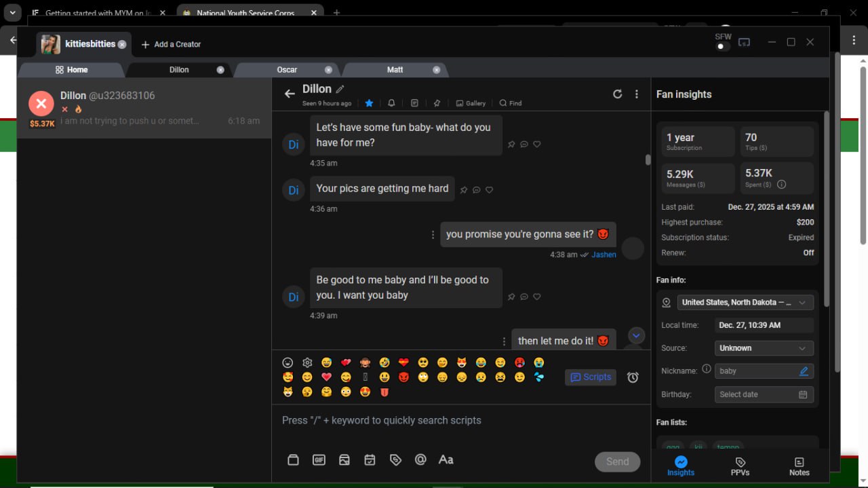
Task: Click the Send button
Action: 617,462
